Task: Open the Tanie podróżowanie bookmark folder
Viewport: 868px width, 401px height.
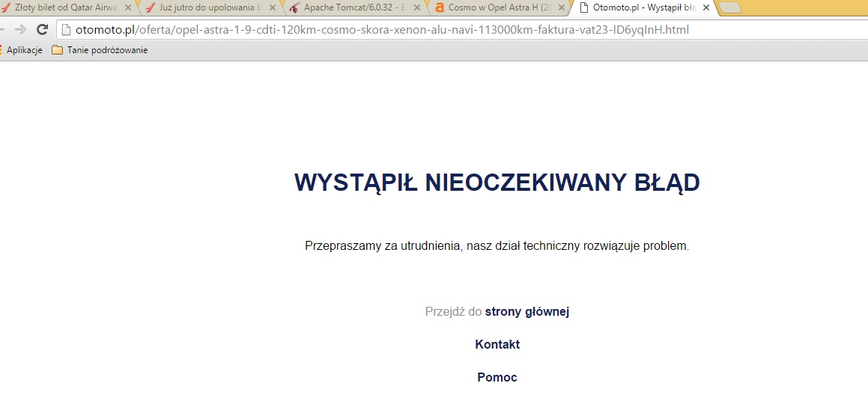Action: [x=100, y=50]
